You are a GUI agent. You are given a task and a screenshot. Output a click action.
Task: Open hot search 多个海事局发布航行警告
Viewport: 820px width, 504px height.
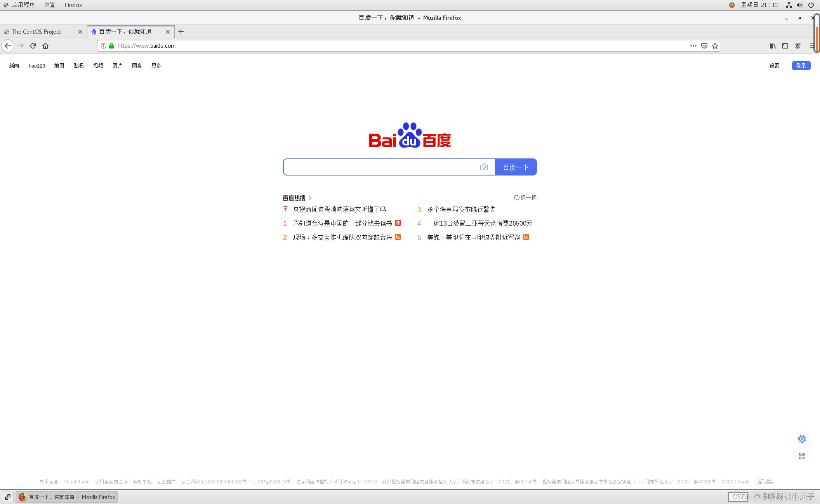coord(461,209)
